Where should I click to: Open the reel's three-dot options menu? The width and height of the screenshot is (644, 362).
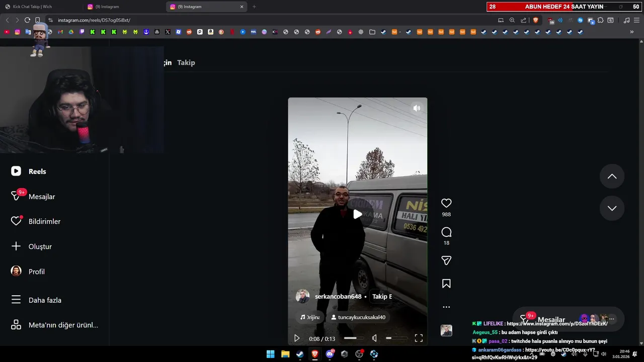(446, 307)
